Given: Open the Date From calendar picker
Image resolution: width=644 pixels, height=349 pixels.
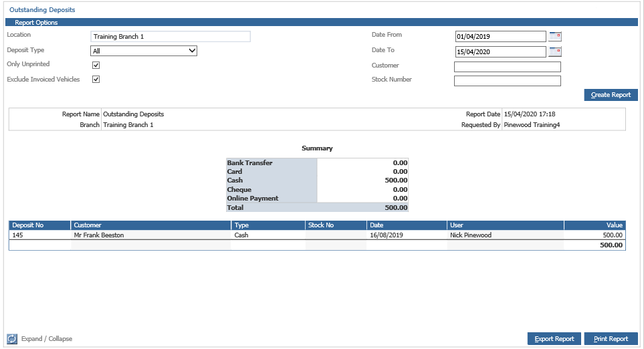Looking at the screenshot, I should click(555, 37).
